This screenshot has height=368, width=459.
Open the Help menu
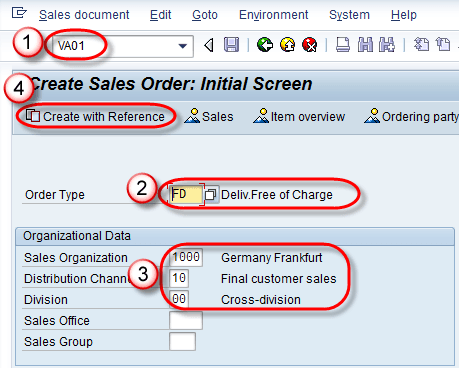point(404,15)
